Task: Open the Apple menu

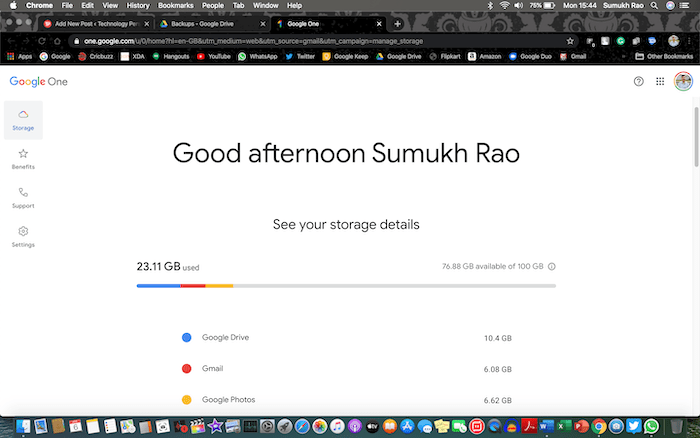Action: [x=13, y=5]
